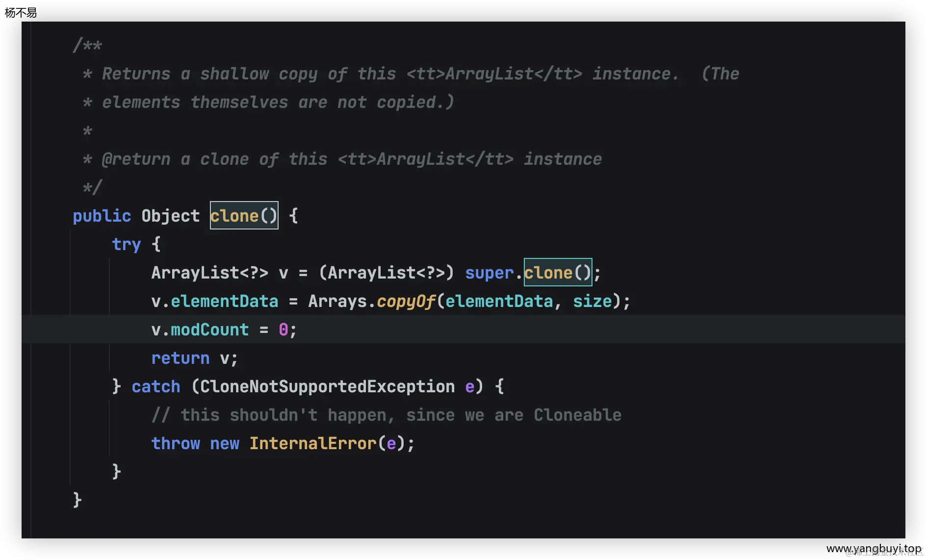
Task: Select the "InternalError" class name
Action: coord(313,443)
